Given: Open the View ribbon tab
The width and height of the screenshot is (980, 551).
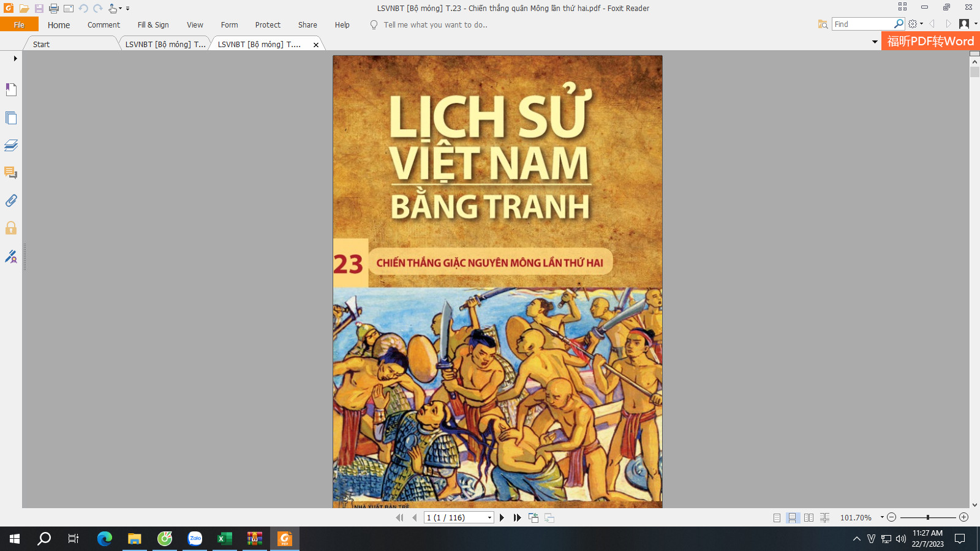Looking at the screenshot, I should pos(195,25).
